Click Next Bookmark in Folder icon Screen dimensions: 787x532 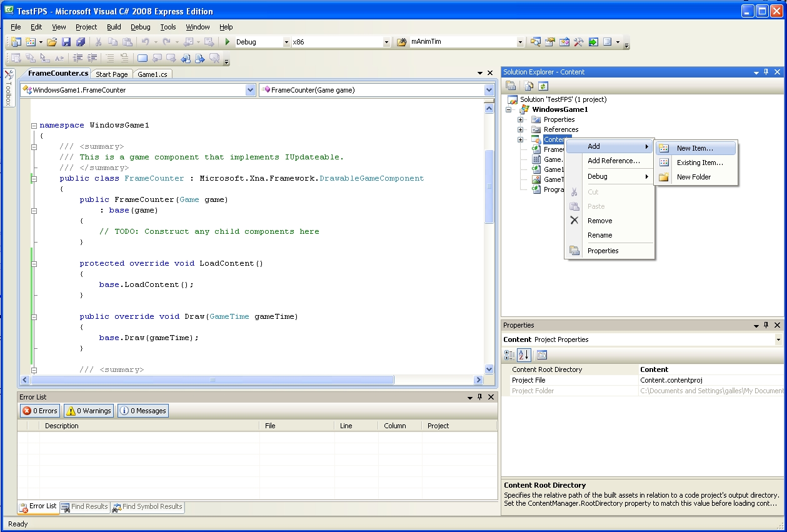200,58
